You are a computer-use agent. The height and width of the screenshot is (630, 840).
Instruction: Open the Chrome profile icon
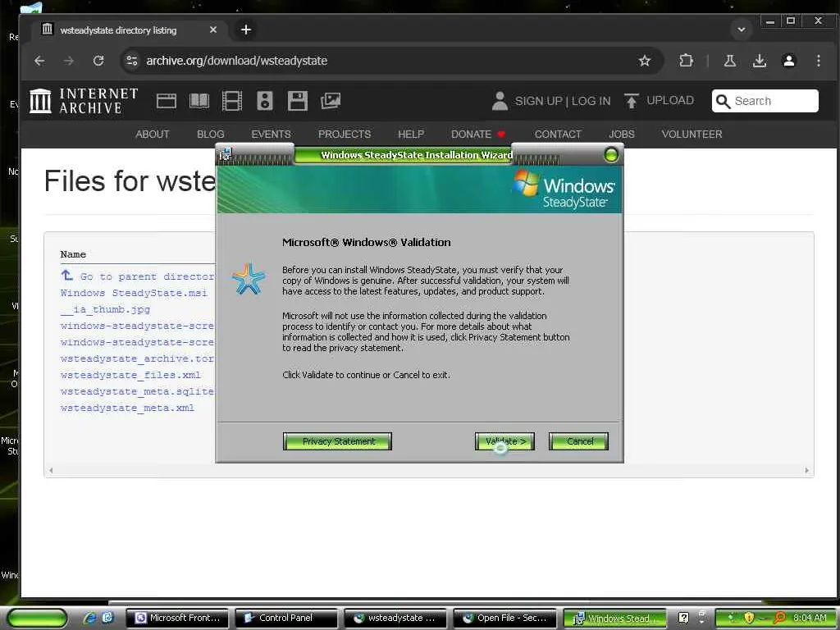pos(788,61)
